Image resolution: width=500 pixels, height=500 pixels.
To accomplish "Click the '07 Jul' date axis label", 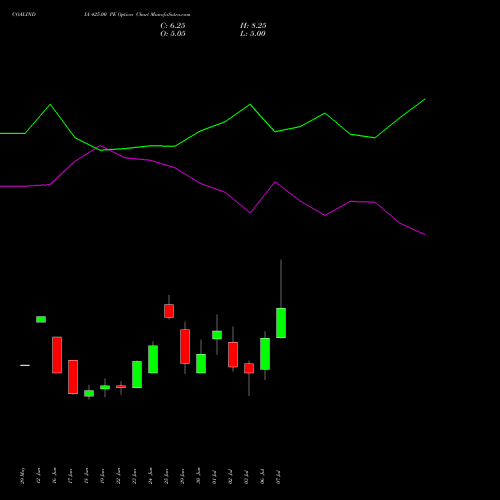I will pos(279,477).
